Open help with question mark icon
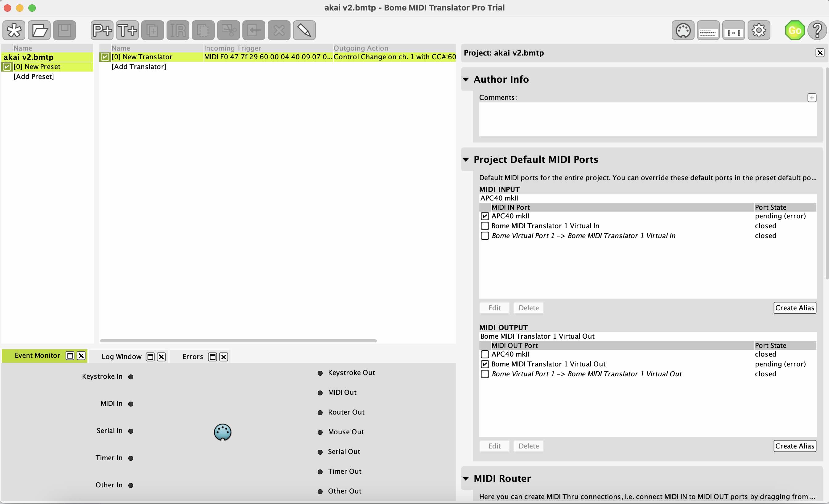Screen dimensions: 829x504 817,30
